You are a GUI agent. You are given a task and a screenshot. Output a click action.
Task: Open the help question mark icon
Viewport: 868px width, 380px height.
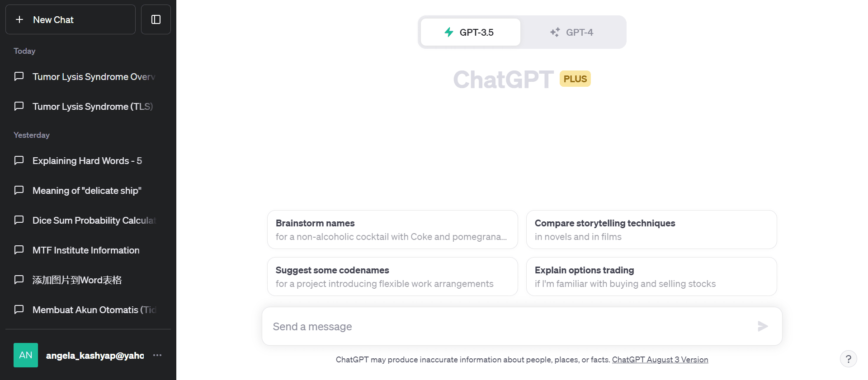click(x=848, y=359)
